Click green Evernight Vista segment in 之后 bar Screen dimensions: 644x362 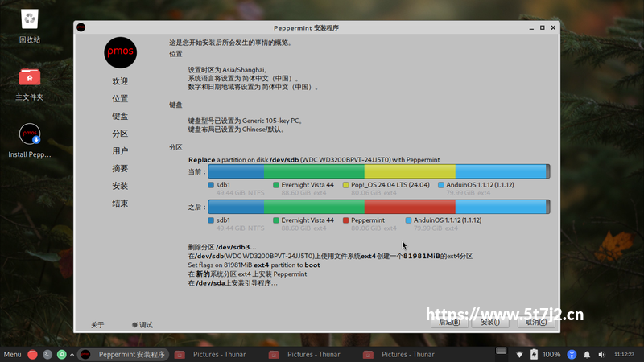click(x=314, y=207)
